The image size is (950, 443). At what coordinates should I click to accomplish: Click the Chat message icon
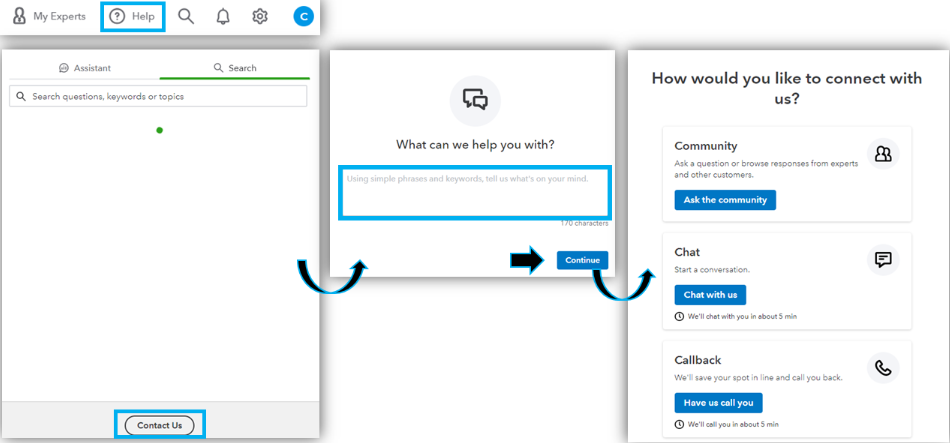(883, 260)
